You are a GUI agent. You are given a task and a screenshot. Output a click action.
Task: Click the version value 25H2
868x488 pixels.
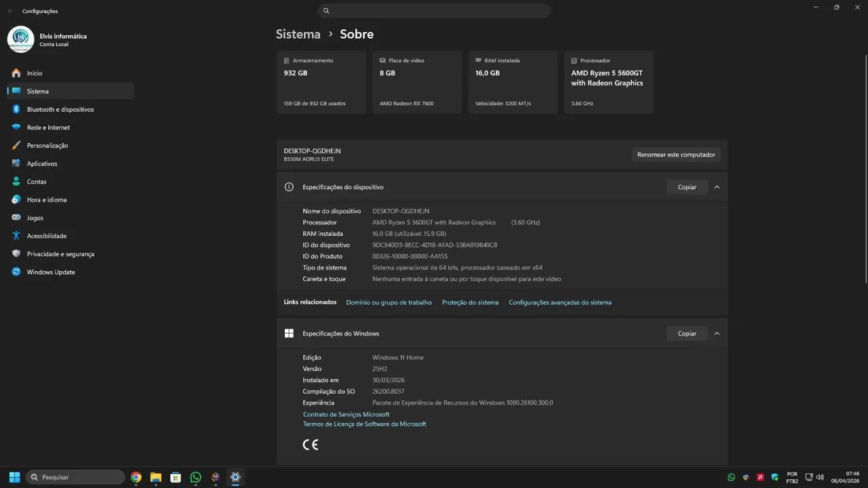coord(380,369)
